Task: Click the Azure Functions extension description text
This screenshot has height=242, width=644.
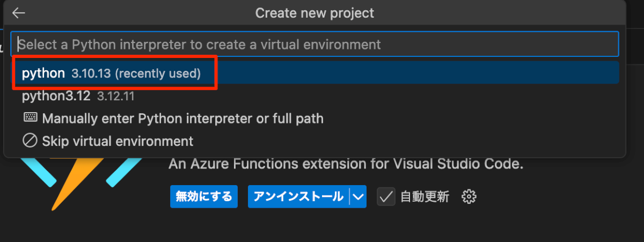Action: pos(346,164)
